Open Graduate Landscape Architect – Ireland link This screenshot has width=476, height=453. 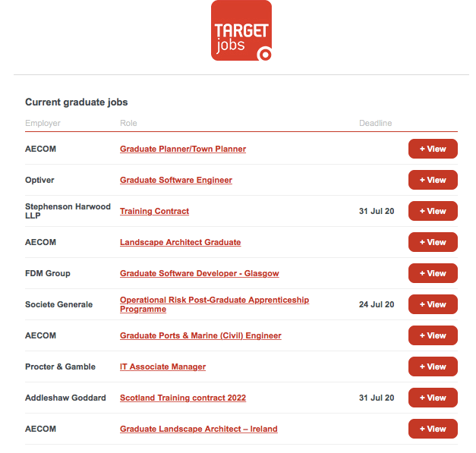tap(199, 429)
